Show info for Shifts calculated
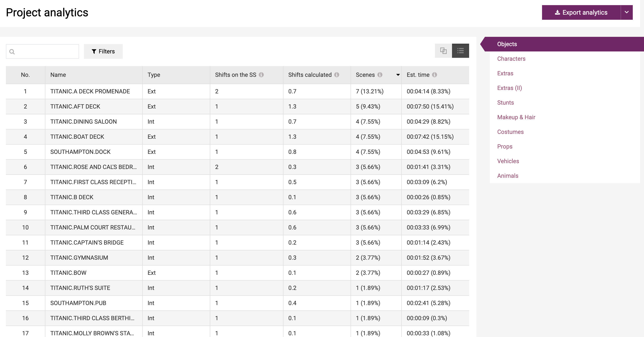The width and height of the screenshot is (644, 337). click(337, 75)
